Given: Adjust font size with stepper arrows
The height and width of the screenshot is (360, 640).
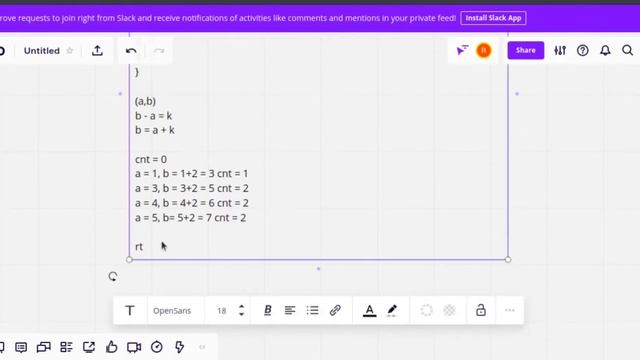Looking at the screenshot, I should tap(241, 311).
